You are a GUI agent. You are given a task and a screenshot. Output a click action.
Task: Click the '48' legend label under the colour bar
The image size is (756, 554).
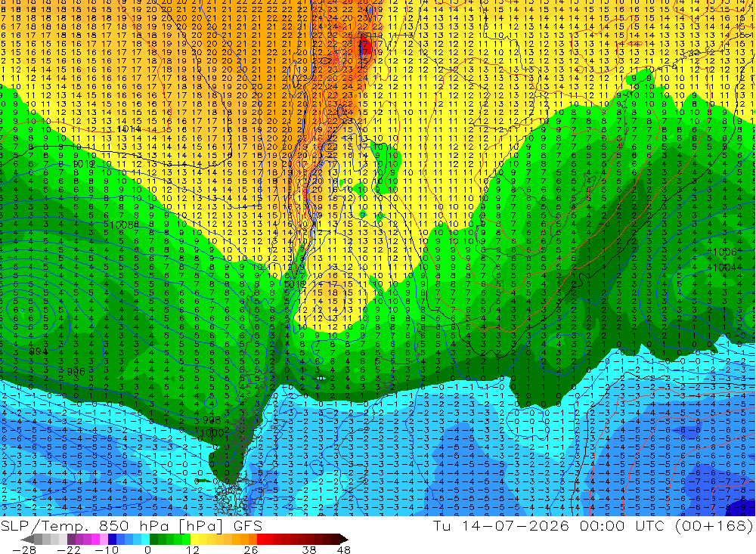pos(343,550)
